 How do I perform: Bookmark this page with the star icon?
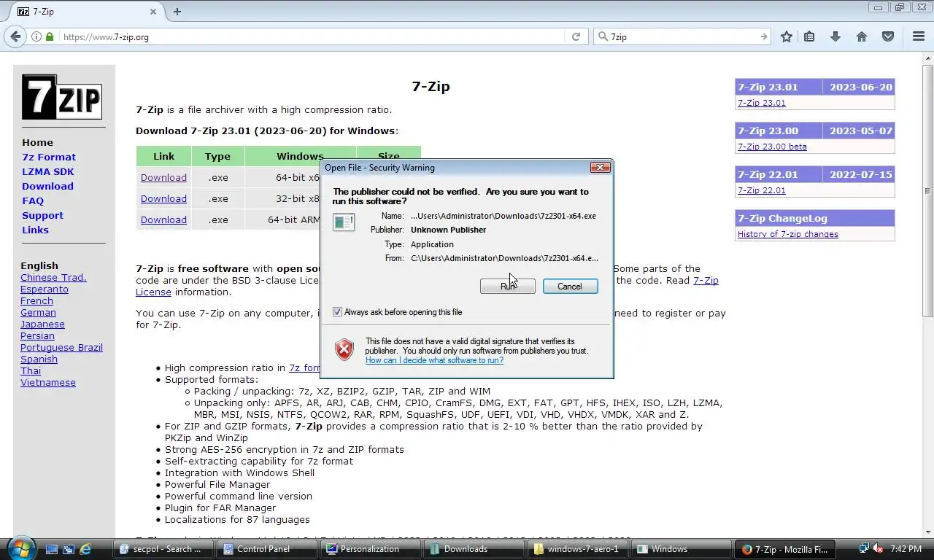click(x=787, y=36)
